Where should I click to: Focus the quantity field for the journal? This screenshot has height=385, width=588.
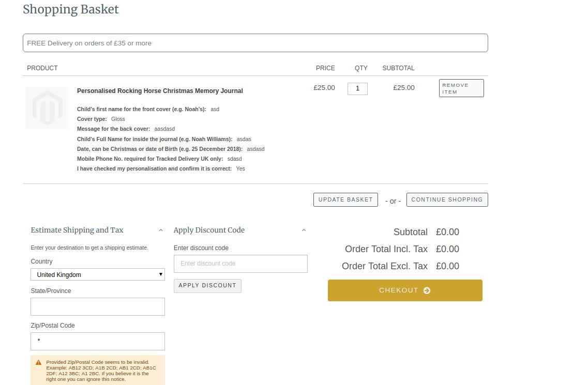(357, 88)
